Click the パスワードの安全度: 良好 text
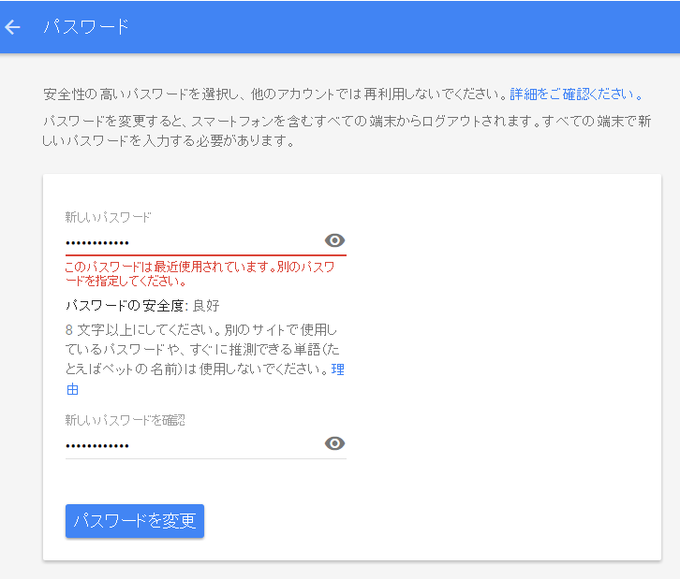This screenshot has width=680, height=579. click(143, 306)
